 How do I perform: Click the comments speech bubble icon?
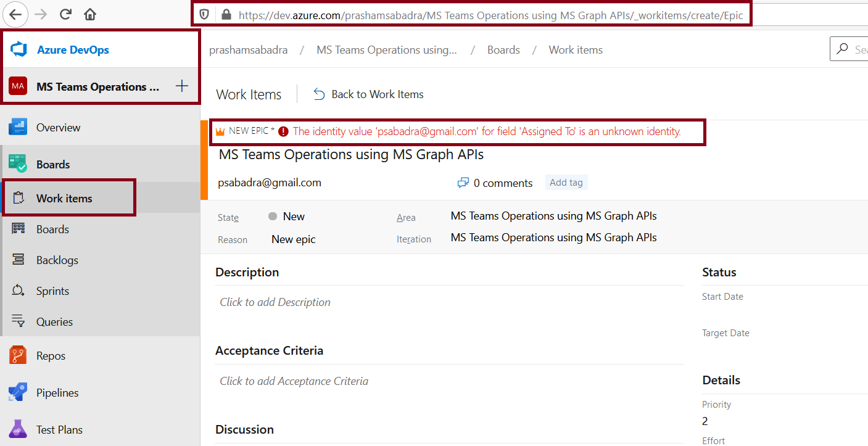click(x=463, y=183)
